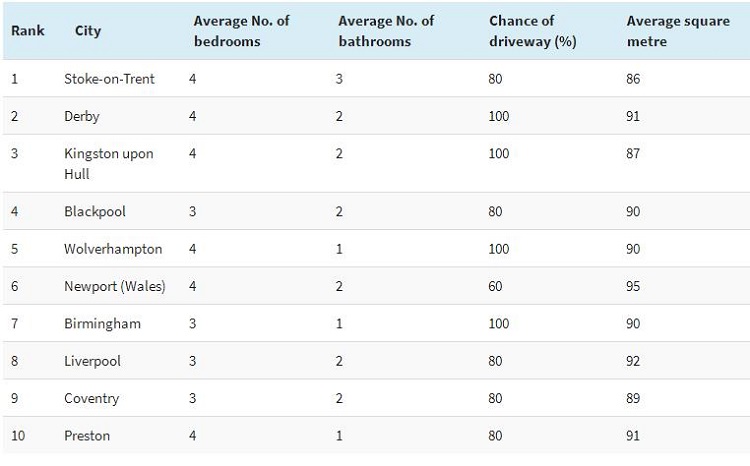Viewport: 750px width, 466px height.
Task: Select the Derby city cell
Action: pos(82,116)
